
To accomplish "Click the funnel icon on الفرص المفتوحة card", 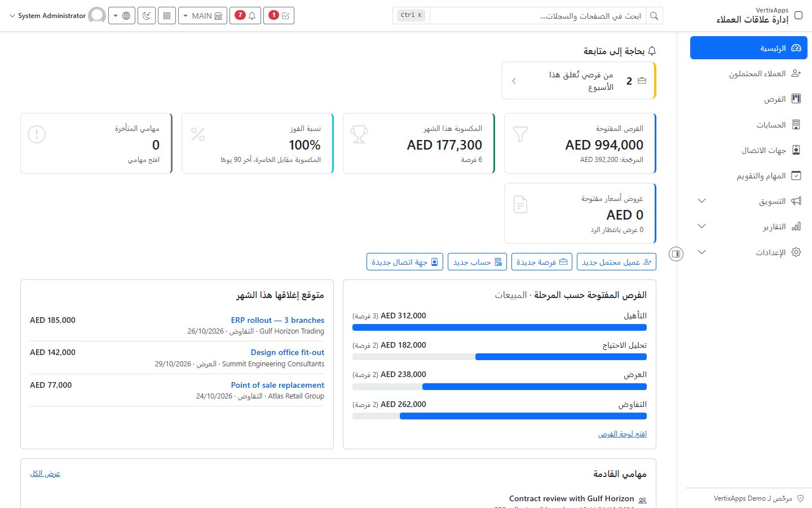I will [520, 134].
